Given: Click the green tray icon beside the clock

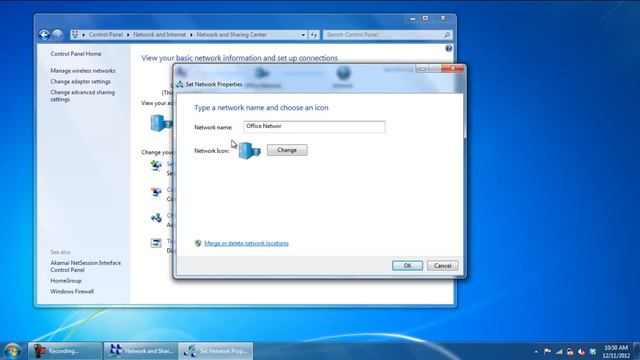Looking at the screenshot, I should [x=593, y=351].
